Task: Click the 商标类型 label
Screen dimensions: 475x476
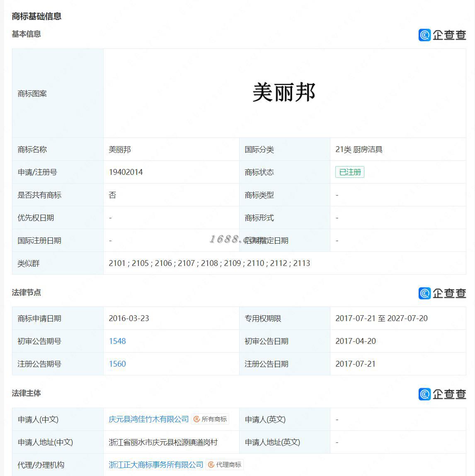Action: (259, 195)
